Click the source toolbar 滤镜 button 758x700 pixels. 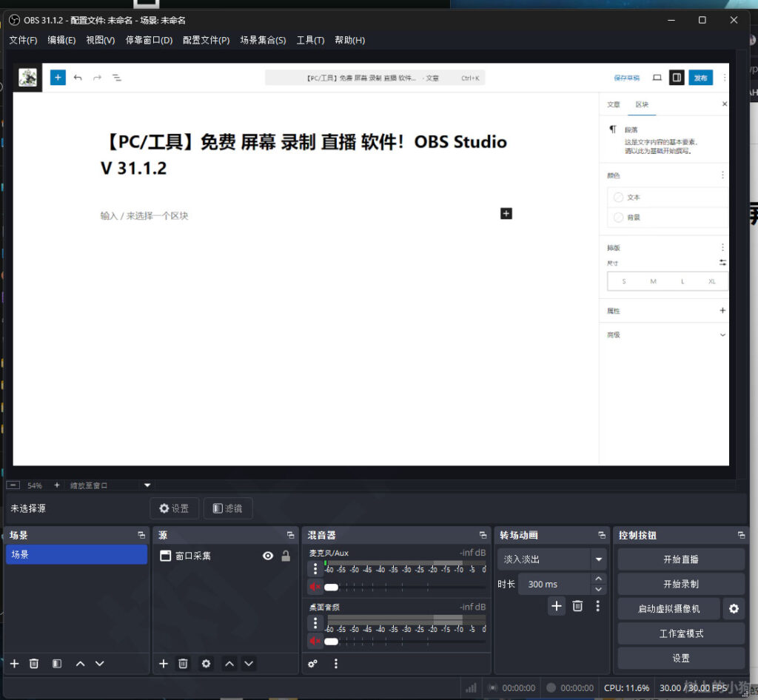pos(228,508)
